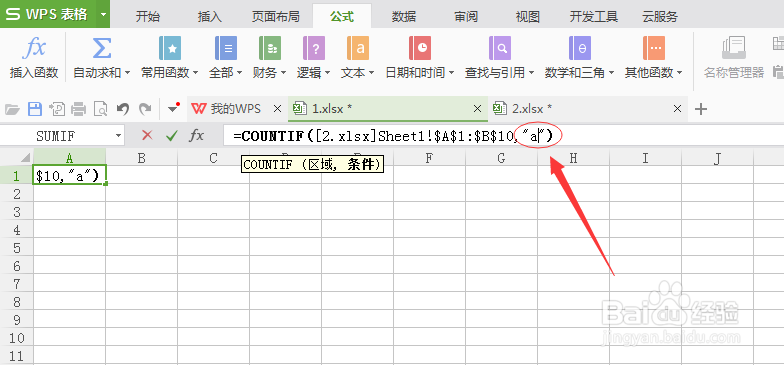784x365 pixels.
Task: Open Math and Trig (数学和三角) icon
Action: (580, 48)
